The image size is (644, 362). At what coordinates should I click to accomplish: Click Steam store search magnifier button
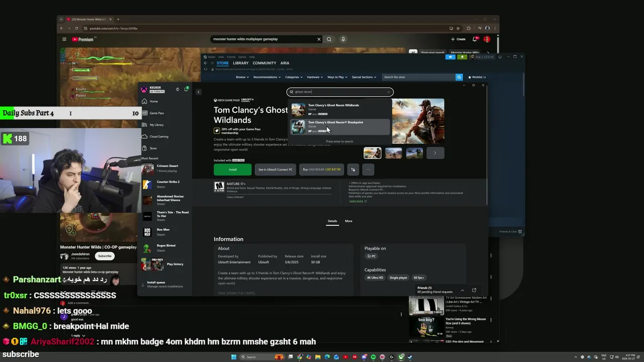point(459,77)
